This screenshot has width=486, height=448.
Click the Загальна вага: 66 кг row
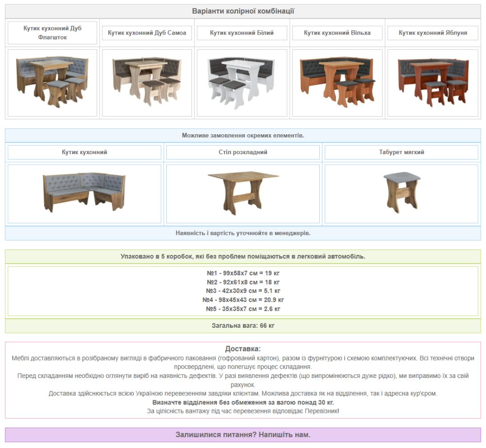(243, 325)
